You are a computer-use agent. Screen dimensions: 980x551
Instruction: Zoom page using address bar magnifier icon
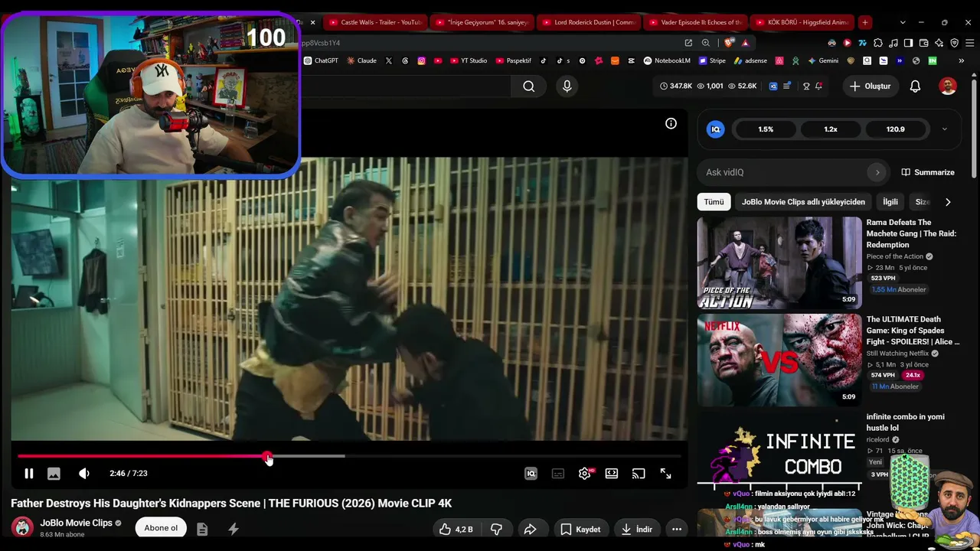pyautogui.click(x=706, y=43)
